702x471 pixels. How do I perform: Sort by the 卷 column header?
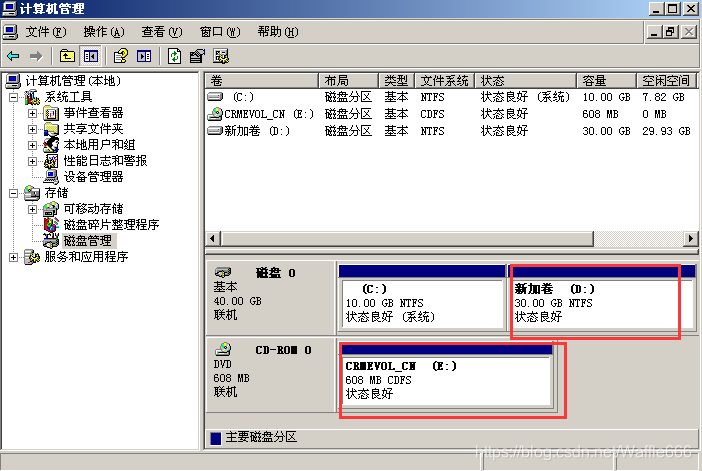point(262,81)
